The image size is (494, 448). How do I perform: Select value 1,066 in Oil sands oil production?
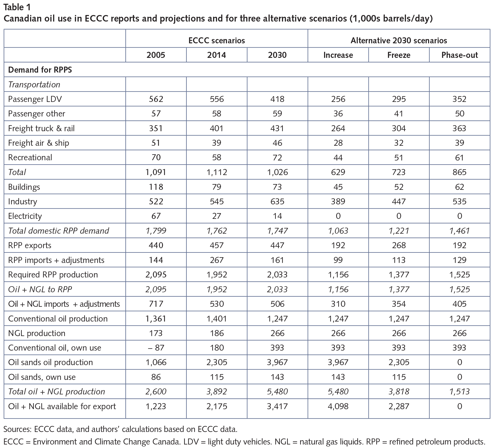[x=156, y=362]
